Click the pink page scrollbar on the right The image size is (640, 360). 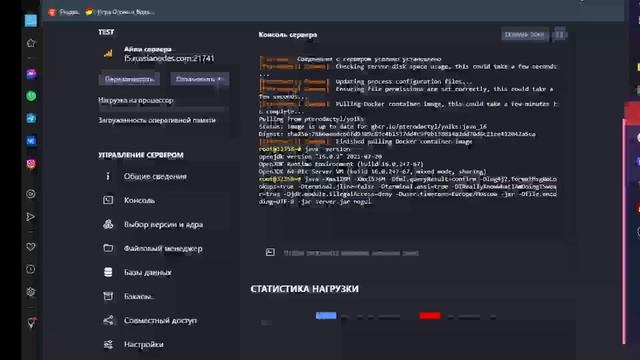624,231
